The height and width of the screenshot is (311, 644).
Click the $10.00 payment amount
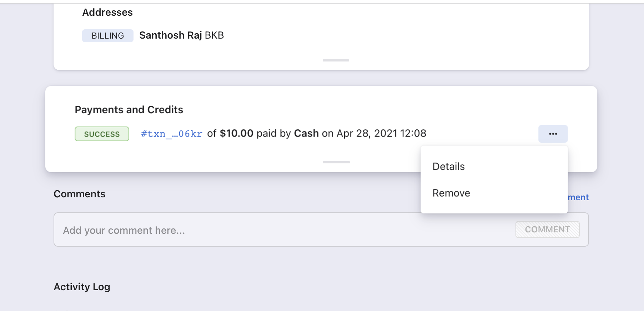[236, 133]
